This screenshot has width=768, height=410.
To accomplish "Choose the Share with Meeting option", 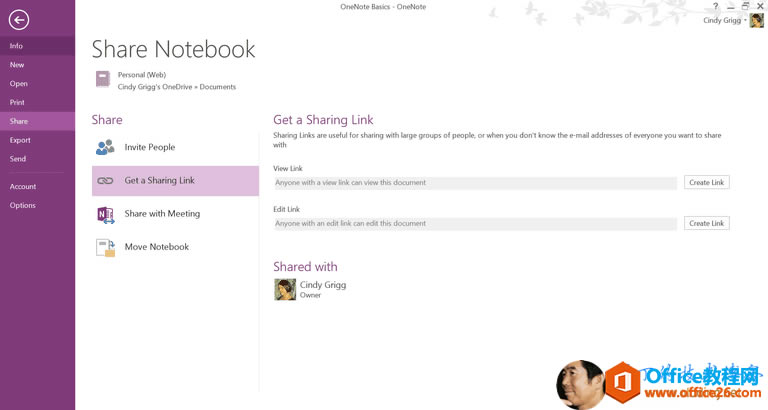I will (175, 214).
